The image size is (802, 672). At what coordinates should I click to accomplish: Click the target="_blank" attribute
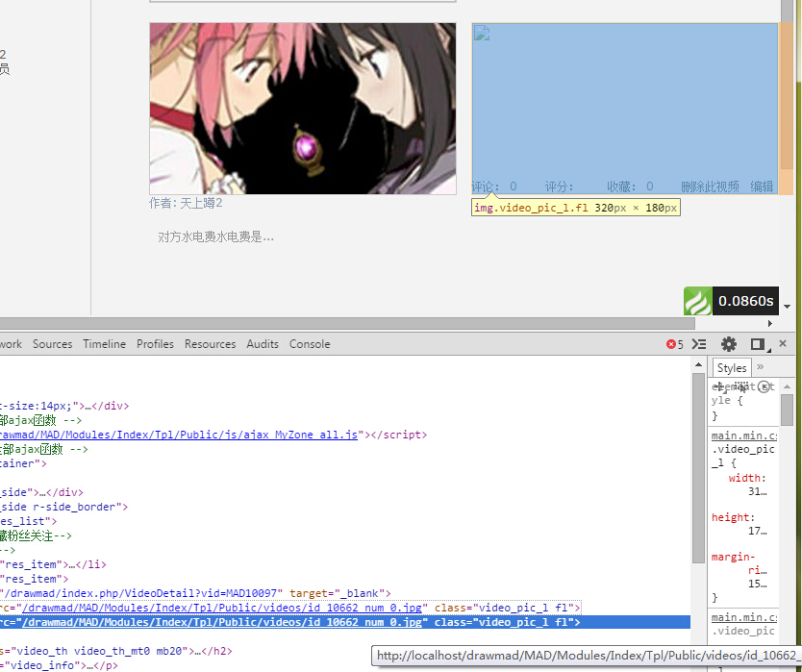pos(338,593)
